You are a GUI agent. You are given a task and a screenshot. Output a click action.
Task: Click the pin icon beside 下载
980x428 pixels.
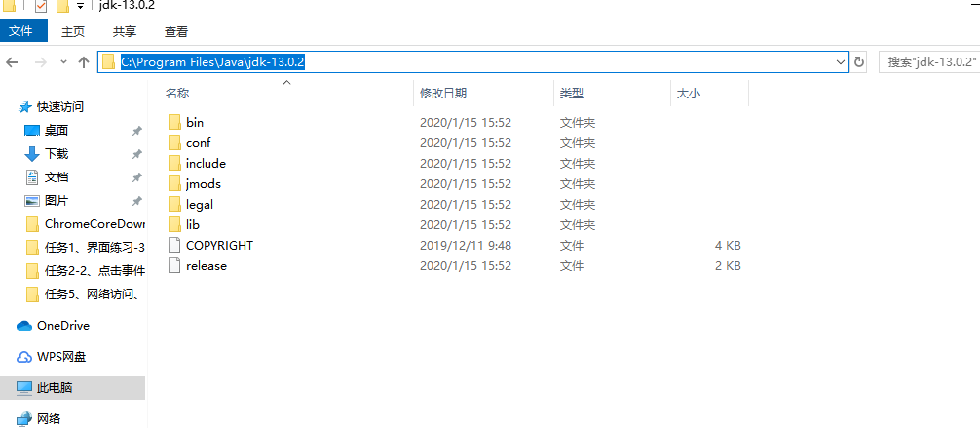[137, 154]
